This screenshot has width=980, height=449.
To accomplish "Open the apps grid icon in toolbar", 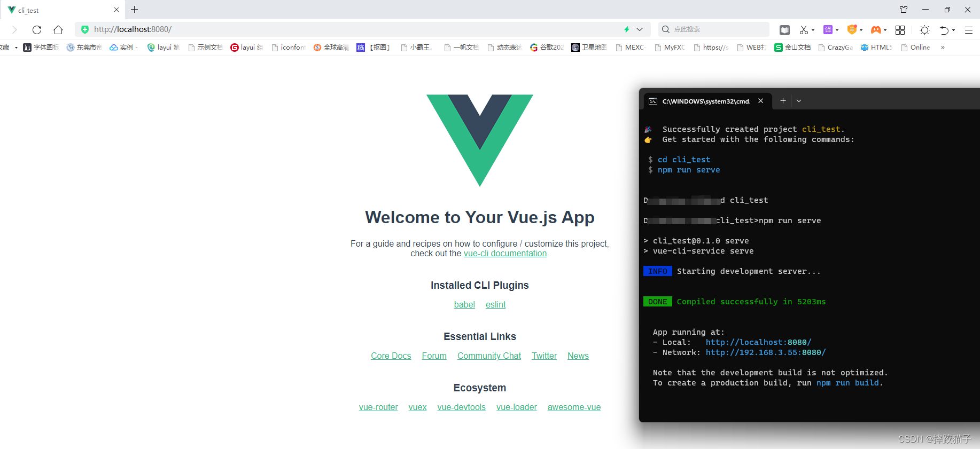I will click(x=900, y=30).
